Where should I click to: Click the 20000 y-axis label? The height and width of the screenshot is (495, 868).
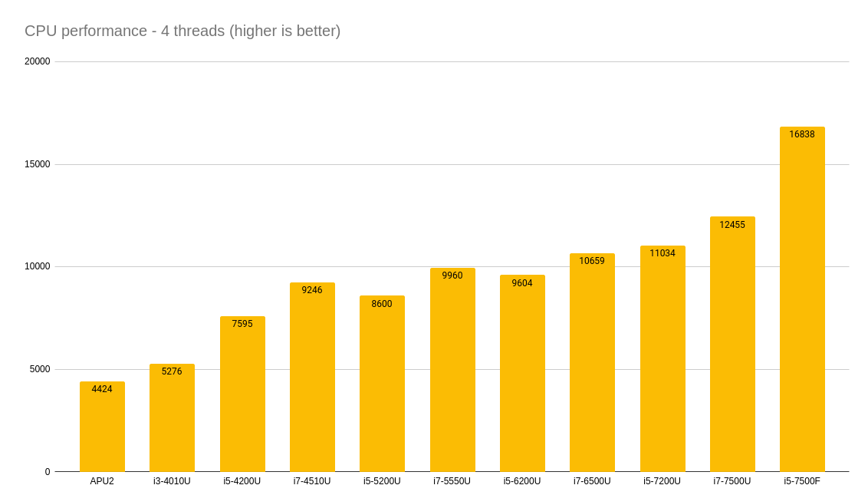click(x=37, y=61)
